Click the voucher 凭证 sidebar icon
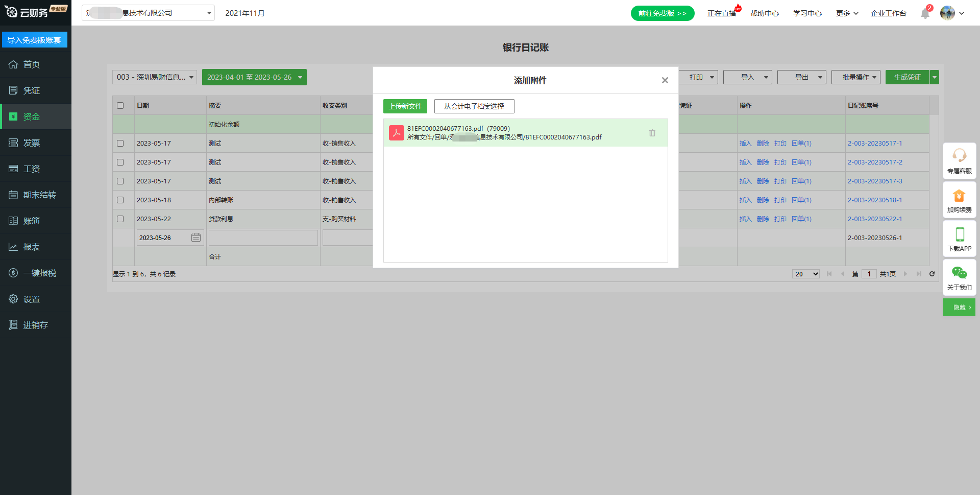Screen dimensions: 980x495 [13, 90]
